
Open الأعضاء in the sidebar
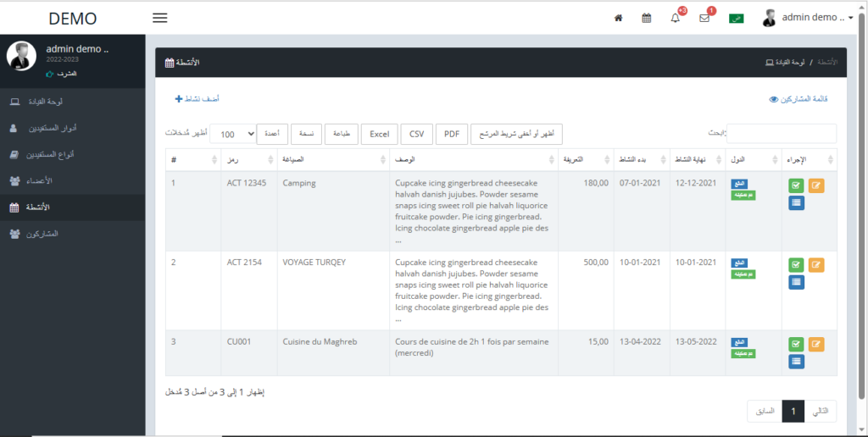pos(73,181)
